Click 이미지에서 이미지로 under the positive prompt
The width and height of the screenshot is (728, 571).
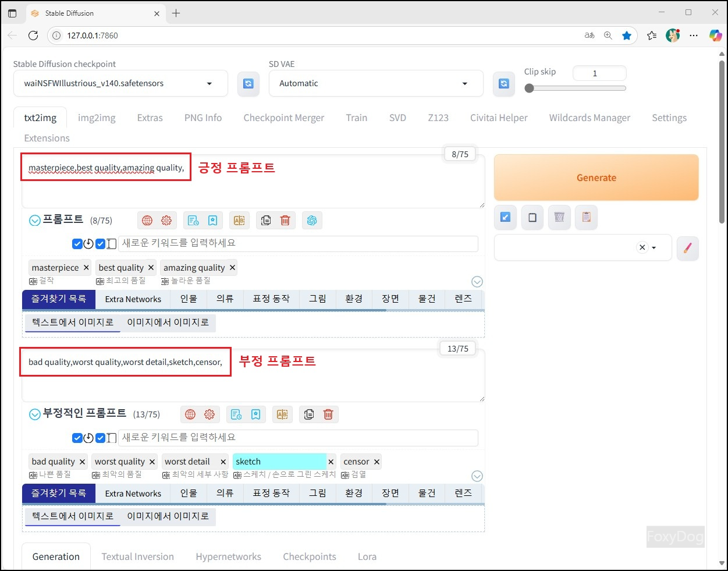[168, 322]
